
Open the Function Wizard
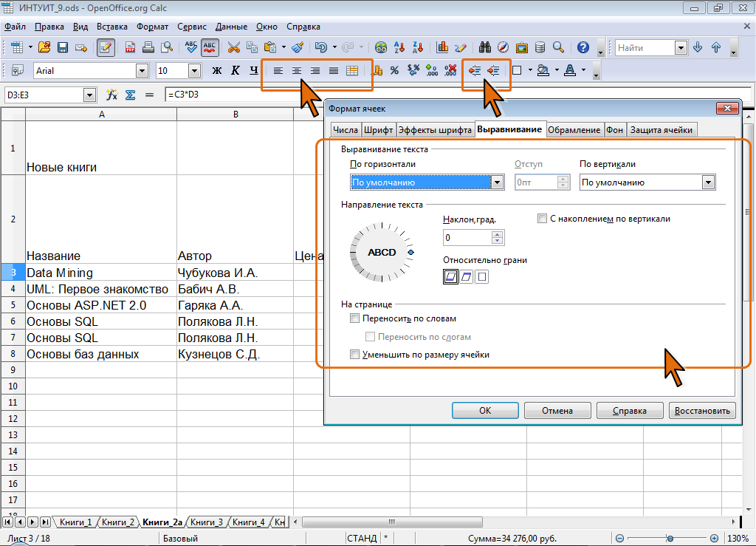pyautogui.click(x=112, y=95)
